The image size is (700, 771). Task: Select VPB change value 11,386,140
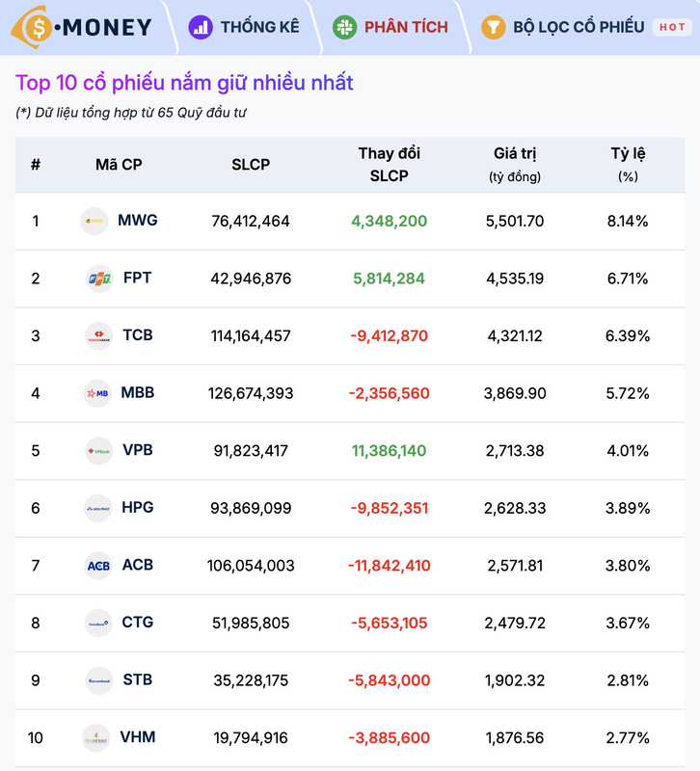point(390,451)
